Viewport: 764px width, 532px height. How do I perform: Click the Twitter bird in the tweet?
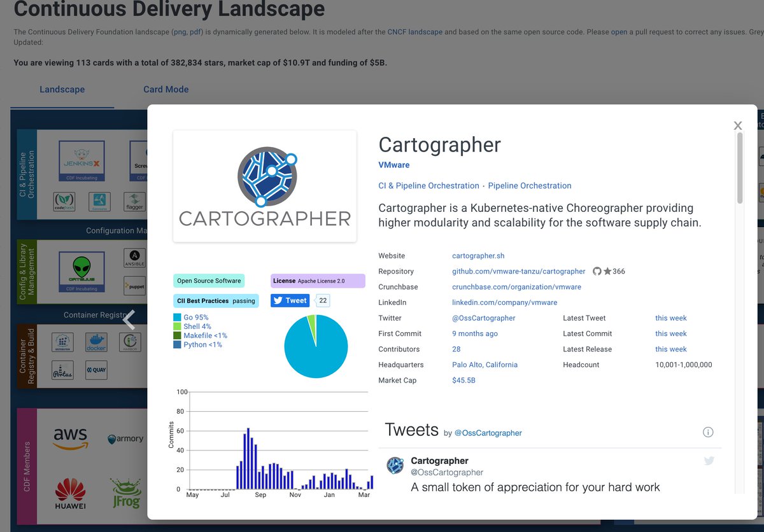[709, 461]
